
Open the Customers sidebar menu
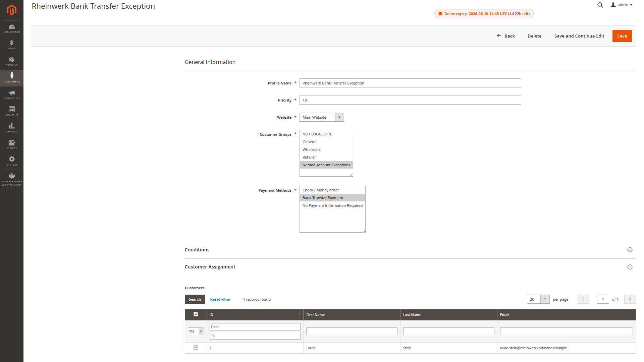pos(12,78)
